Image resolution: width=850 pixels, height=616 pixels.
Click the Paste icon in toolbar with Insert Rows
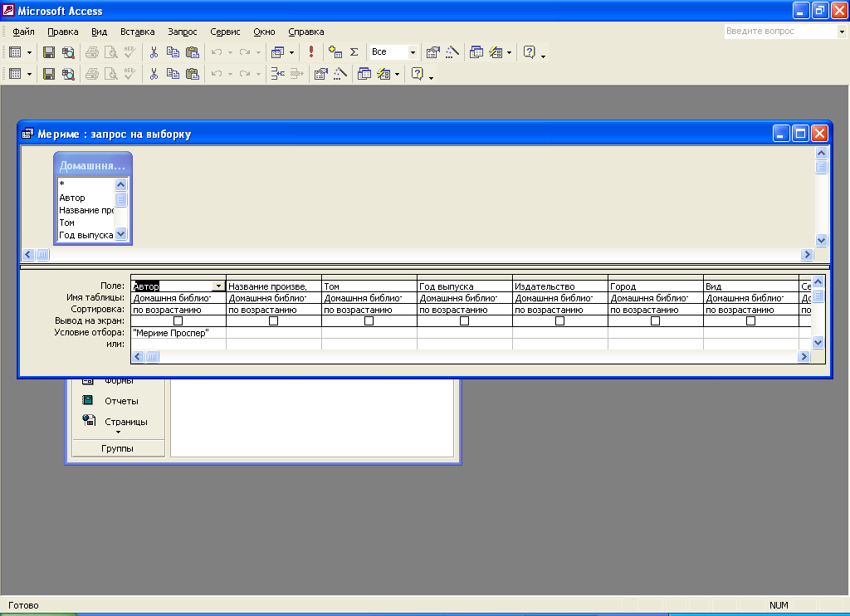pyautogui.click(x=193, y=74)
